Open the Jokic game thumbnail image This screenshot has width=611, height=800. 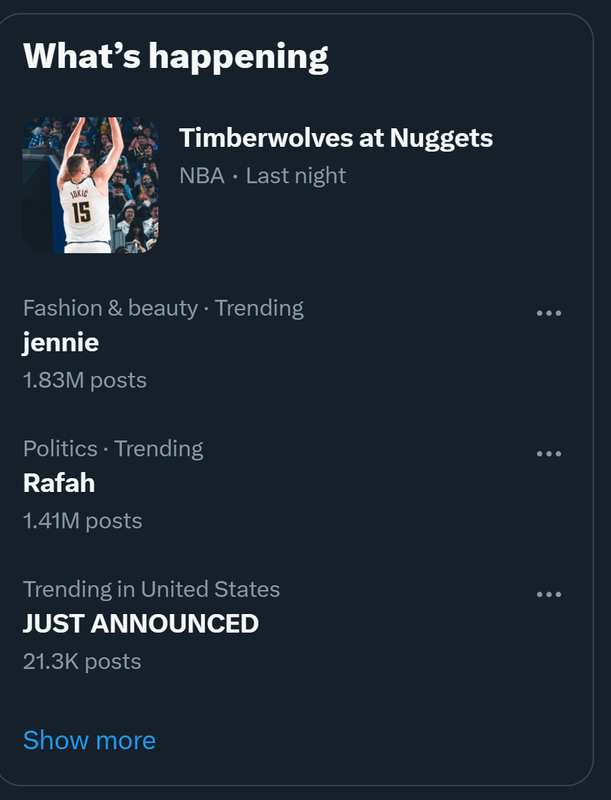pyautogui.click(x=90, y=185)
